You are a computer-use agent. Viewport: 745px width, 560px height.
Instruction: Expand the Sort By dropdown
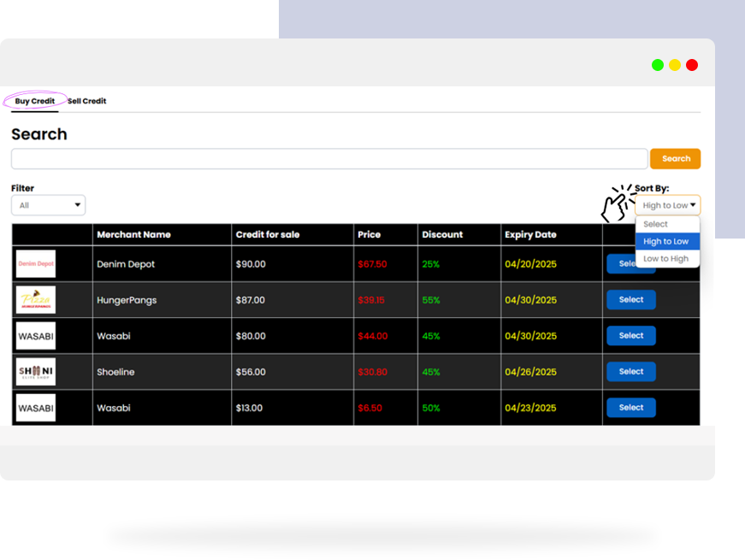tap(667, 205)
